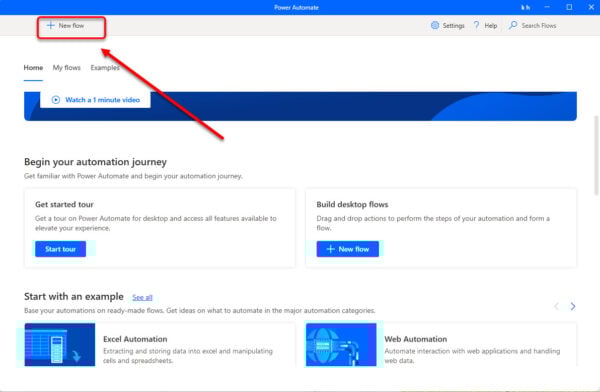Click New flow in the top toolbar
The height and width of the screenshot is (392, 600).
coord(65,26)
